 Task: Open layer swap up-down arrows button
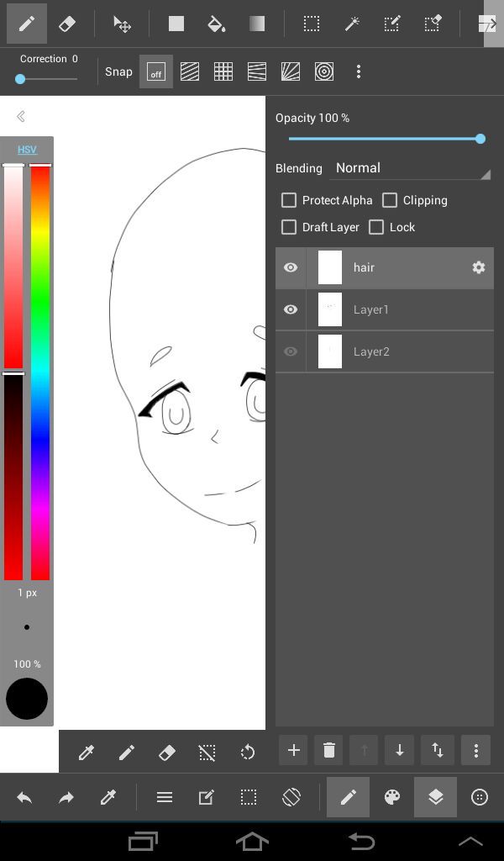coord(438,750)
